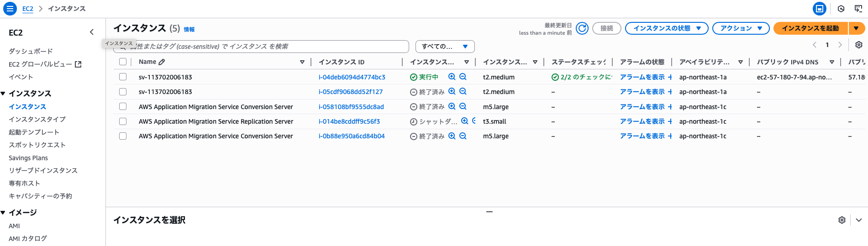Open 起動テンプレート in sidebar
This screenshot has height=246, width=868.
coord(34,132)
